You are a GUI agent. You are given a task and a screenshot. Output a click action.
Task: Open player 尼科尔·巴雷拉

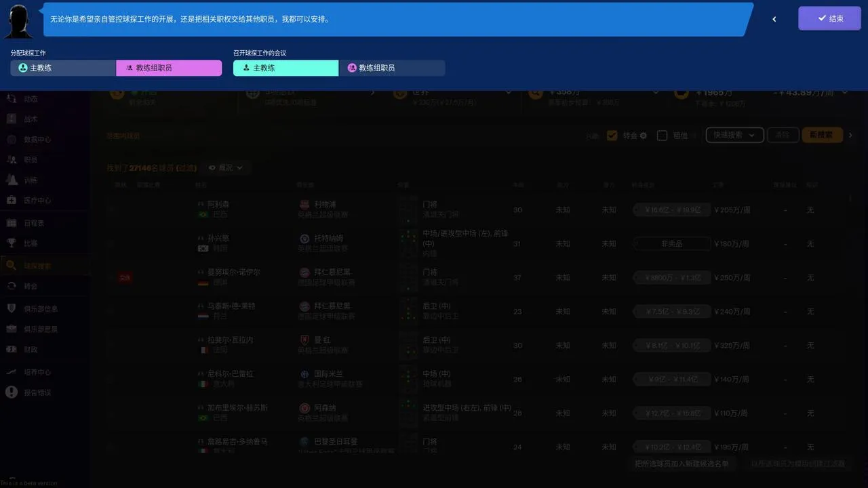230,373
